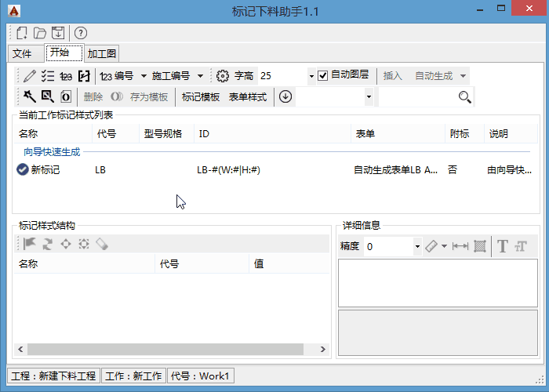Screen dimensions: 549x392
Task: Toggle the blue check circle of 新标记
Action: [x=23, y=170]
